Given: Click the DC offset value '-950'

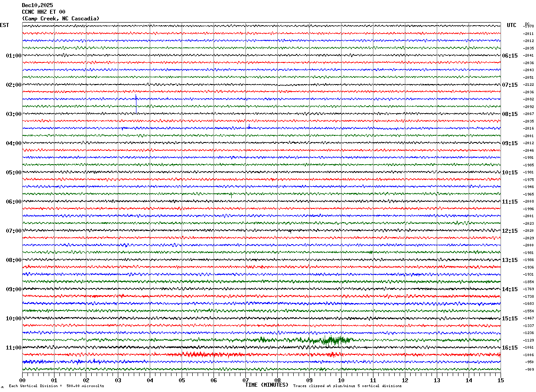Looking at the screenshot, I should (x=530, y=362).
